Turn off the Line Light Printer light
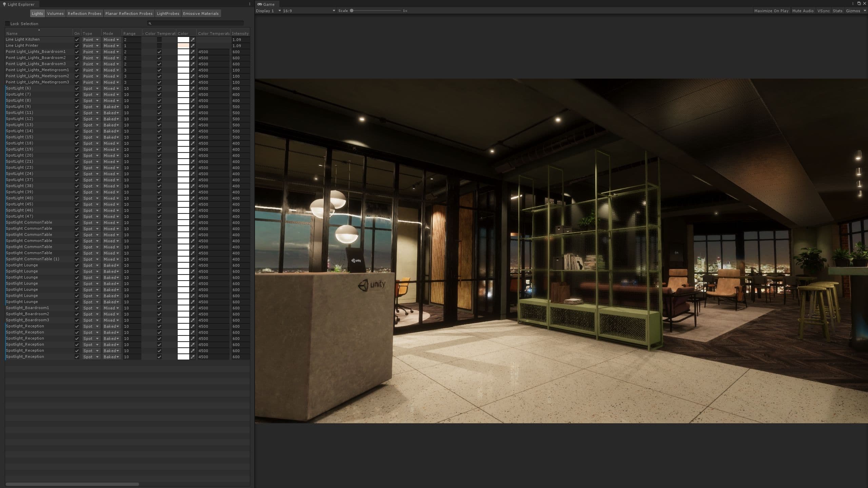Screen dimensions: 868x488 tap(77, 46)
